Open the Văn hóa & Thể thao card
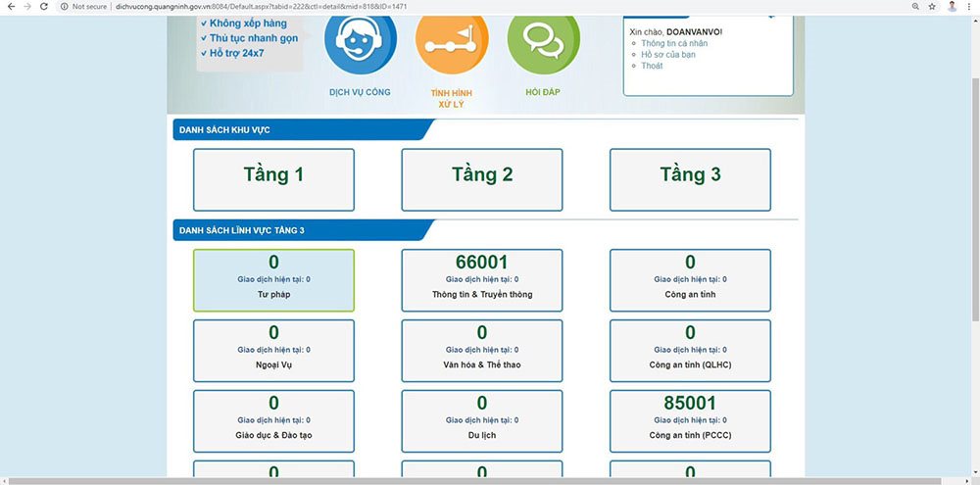The image size is (980, 485). [x=482, y=351]
